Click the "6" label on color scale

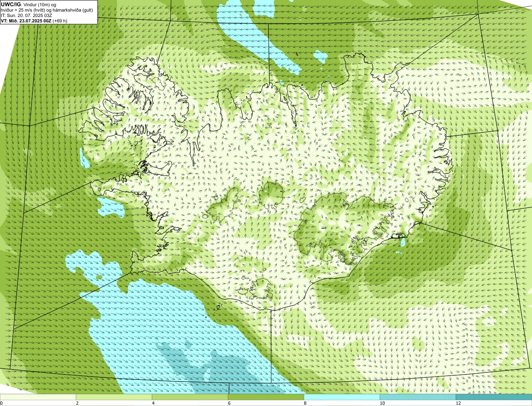pyautogui.click(x=229, y=403)
